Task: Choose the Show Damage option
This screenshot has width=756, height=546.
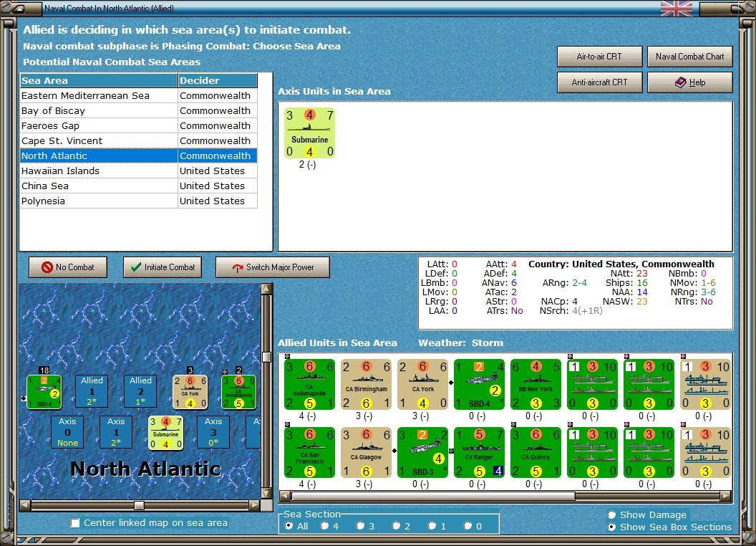Action: [x=612, y=514]
